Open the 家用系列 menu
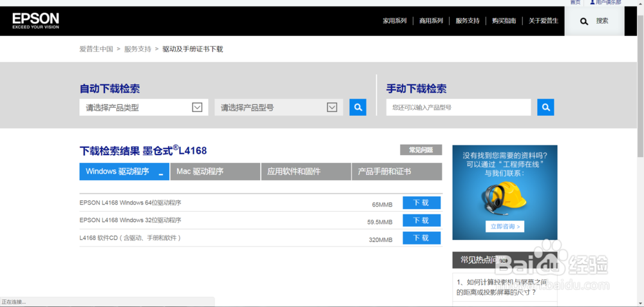This screenshot has height=307, width=644. pos(395,21)
